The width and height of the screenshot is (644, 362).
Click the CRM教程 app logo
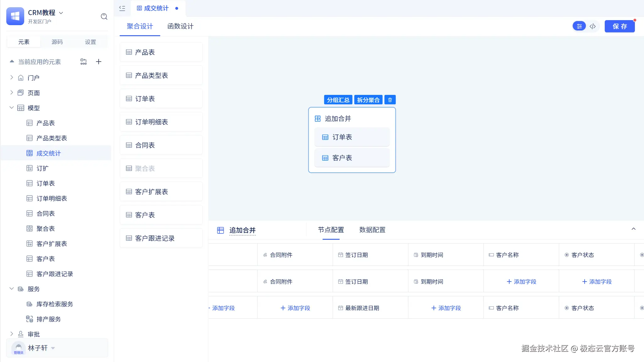click(x=15, y=16)
